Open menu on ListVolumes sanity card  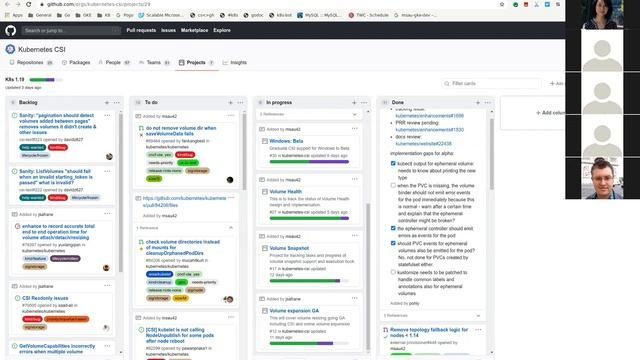pyautogui.click(x=107, y=171)
